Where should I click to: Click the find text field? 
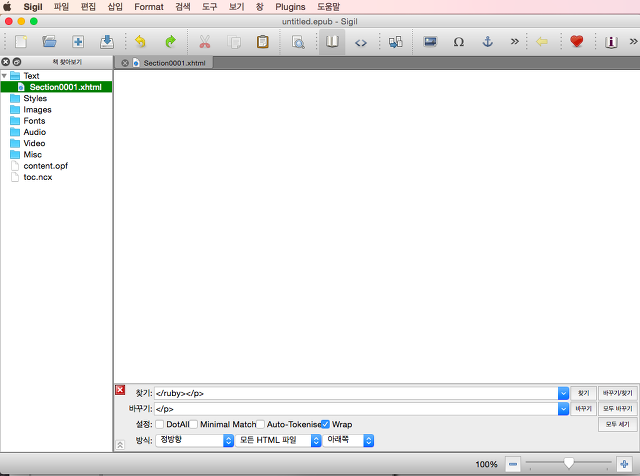click(356, 393)
